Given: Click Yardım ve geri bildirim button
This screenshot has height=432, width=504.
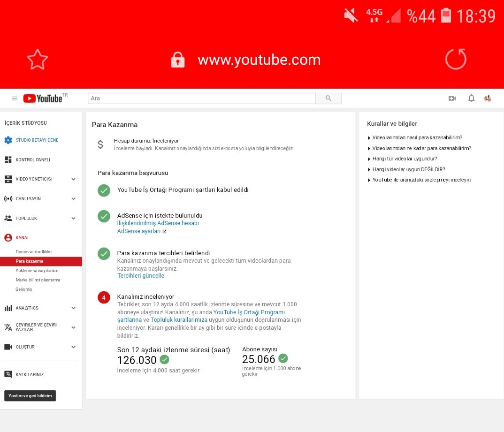Looking at the screenshot, I should click(x=30, y=396).
